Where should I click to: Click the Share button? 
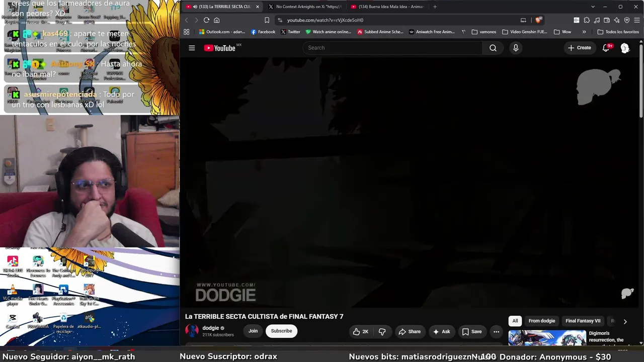(410, 331)
